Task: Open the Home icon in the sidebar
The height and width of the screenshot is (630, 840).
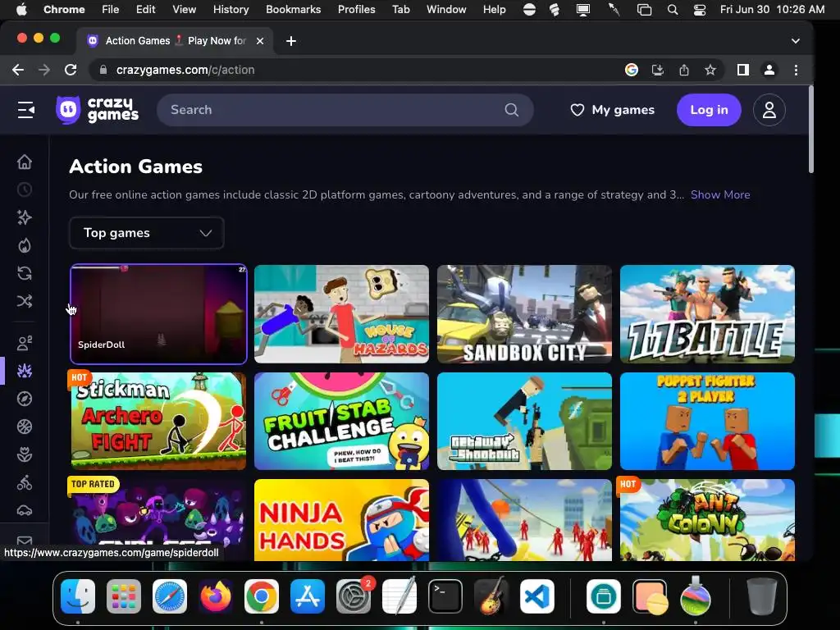Action: [25, 162]
